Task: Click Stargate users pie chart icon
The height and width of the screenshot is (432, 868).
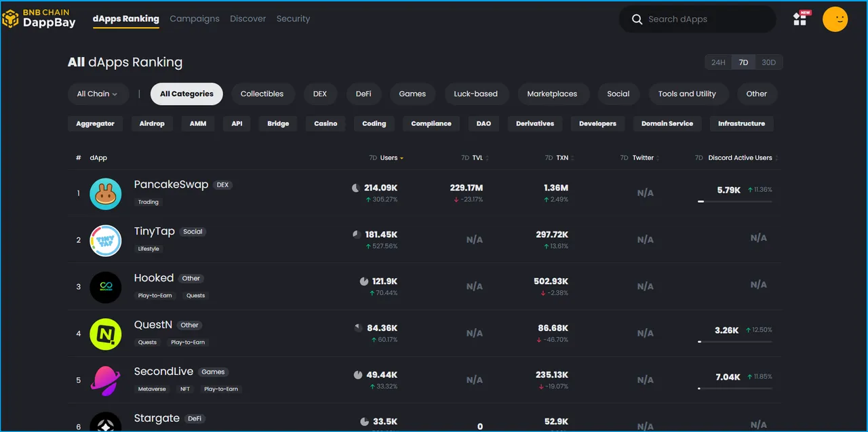Action: pos(364,422)
